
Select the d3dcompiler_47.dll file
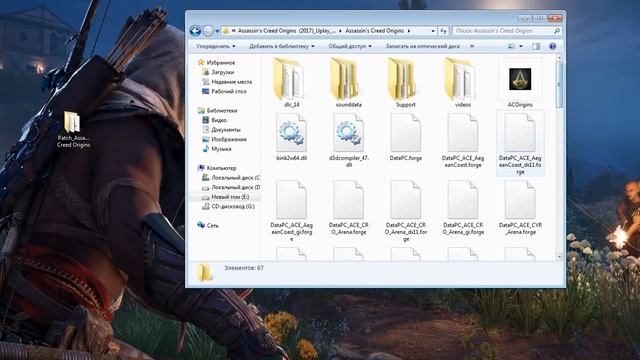tap(348, 140)
